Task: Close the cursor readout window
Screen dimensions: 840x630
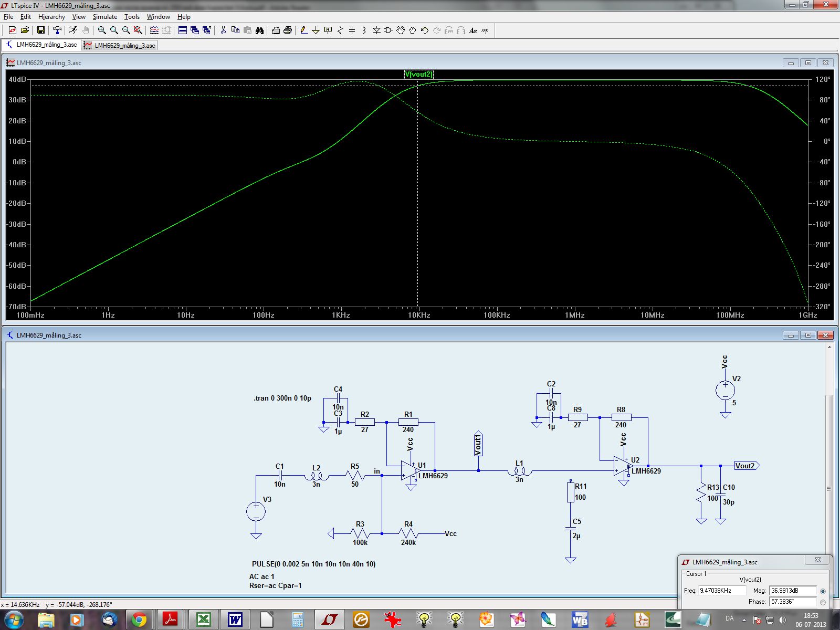Action: tap(817, 560)
